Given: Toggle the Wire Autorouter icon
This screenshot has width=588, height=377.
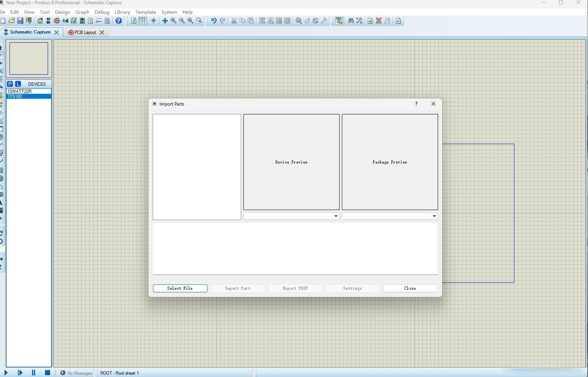Looking at the screenshot, I should [339, 21].
